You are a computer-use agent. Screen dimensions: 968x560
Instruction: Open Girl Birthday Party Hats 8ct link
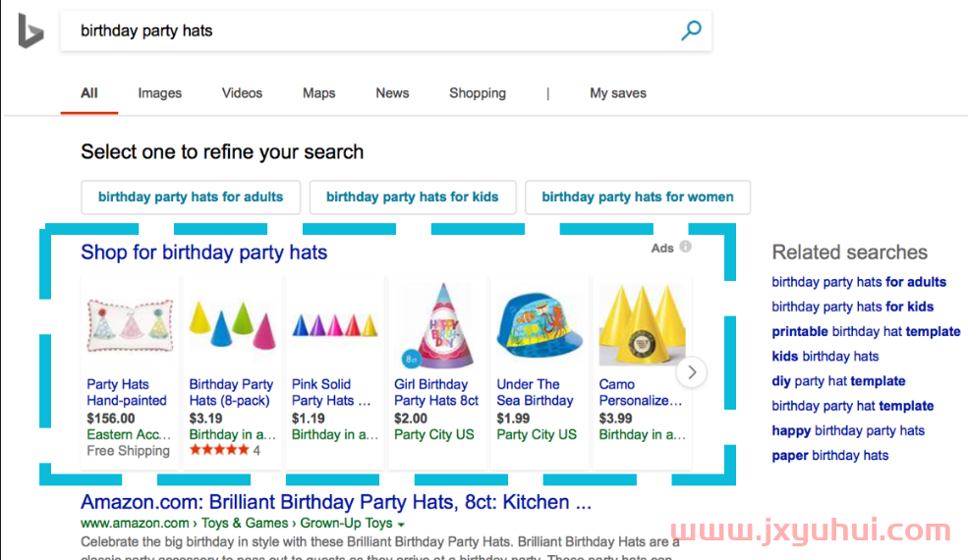pyautogui.click(x=436, y=392)
